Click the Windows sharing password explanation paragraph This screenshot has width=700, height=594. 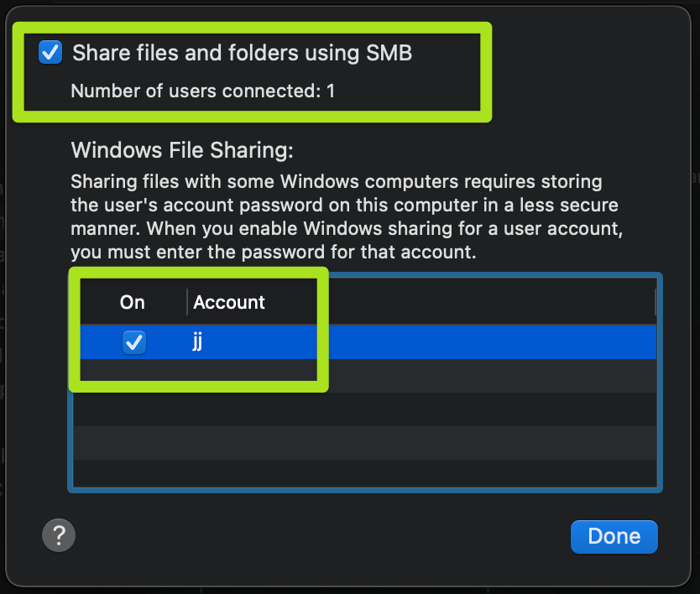347,217
